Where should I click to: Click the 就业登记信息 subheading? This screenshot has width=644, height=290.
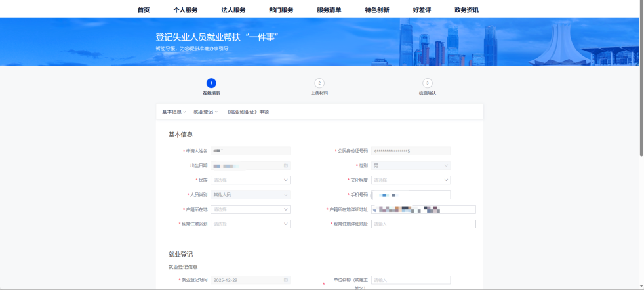(x=183, y=267)
